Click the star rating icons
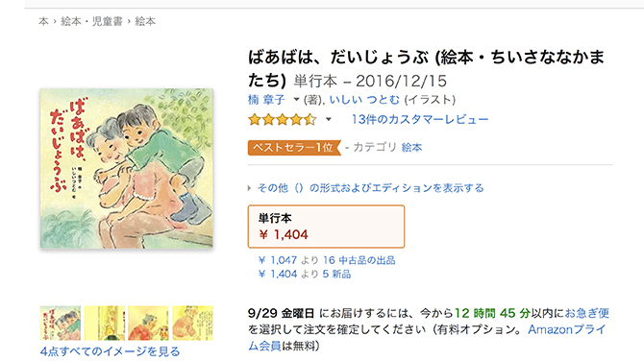This screenshot has height=361, width=644. (x=283, y=120)
